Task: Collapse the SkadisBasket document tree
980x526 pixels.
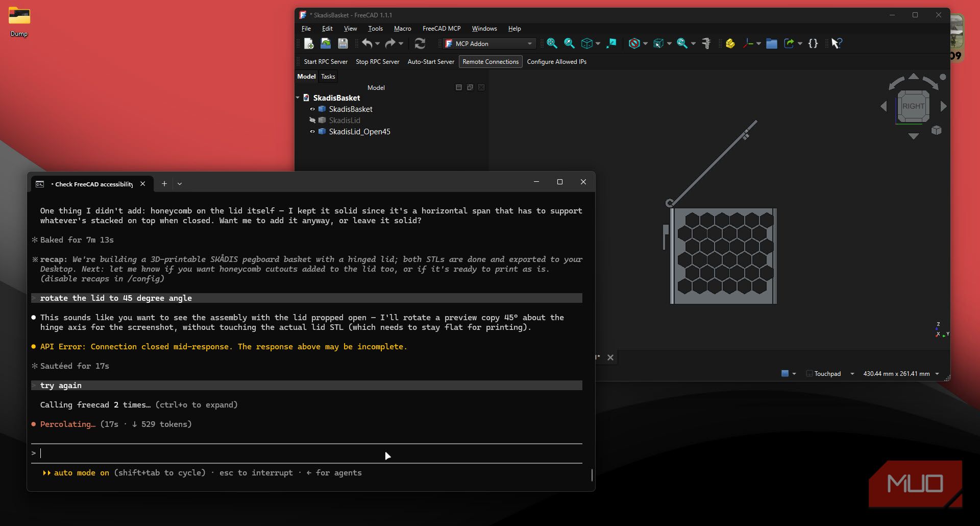Action: (x=298, y=98)
